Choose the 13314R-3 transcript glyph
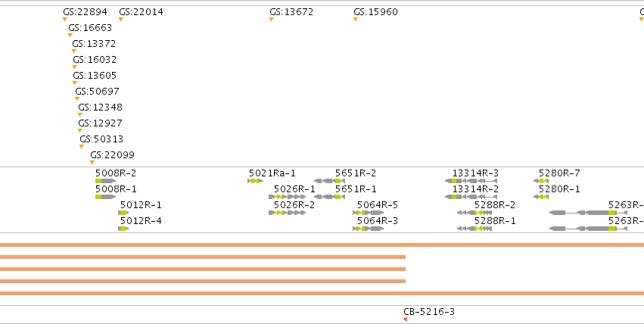Screen dimensions: 644x324 471,181
